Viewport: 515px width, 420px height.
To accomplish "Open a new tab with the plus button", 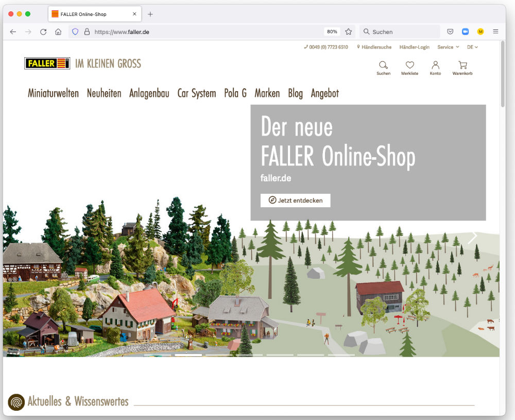I will [x=150, y=14].
